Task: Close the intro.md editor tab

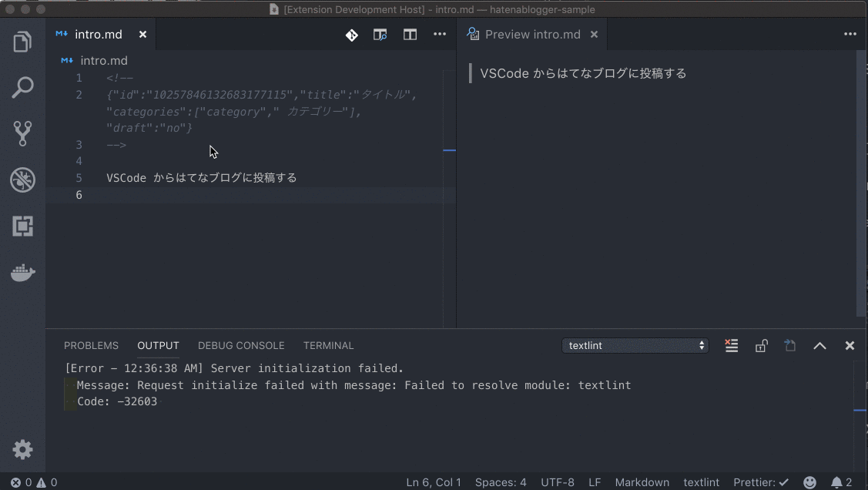Action: pos(142,35)
